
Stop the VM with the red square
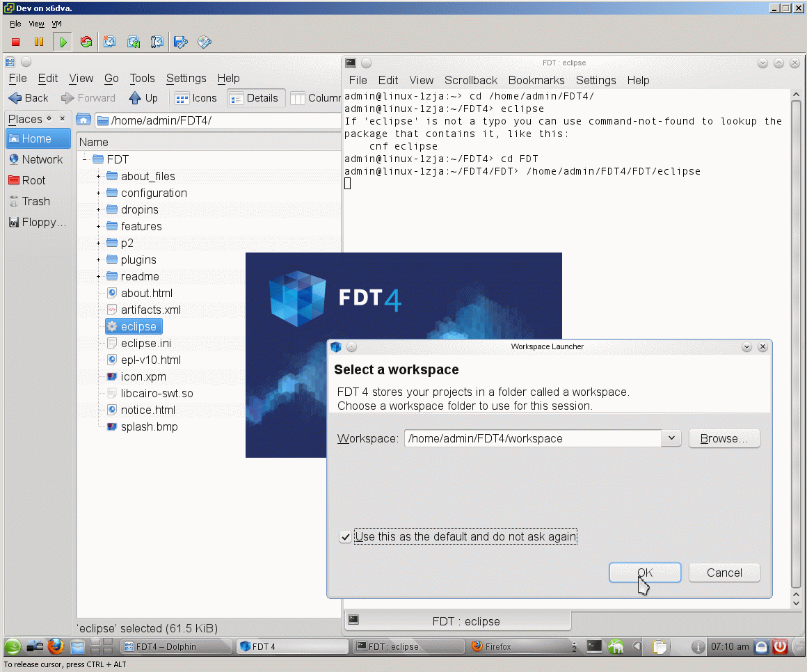point(15,42)
